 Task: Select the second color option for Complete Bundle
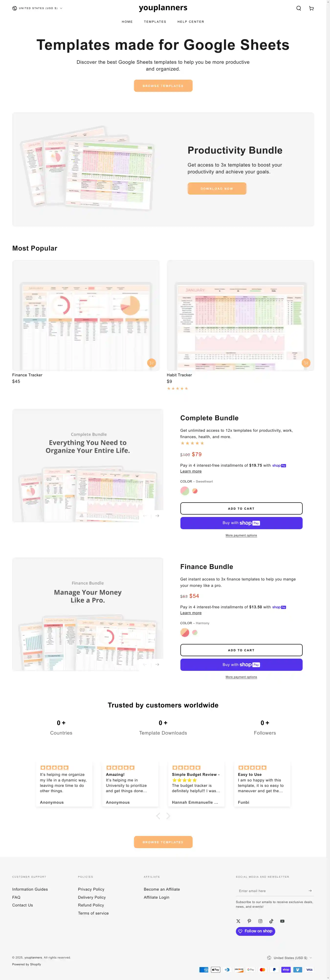(195, 491)
